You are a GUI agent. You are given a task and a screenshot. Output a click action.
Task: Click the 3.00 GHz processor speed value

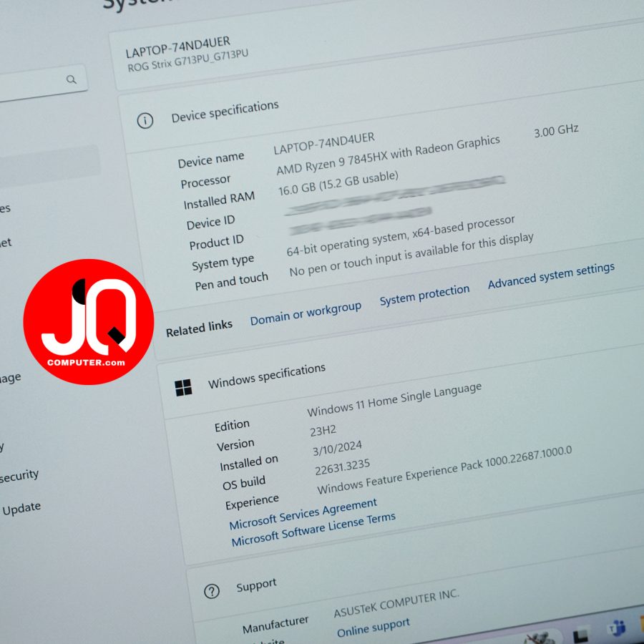[556, 131]
